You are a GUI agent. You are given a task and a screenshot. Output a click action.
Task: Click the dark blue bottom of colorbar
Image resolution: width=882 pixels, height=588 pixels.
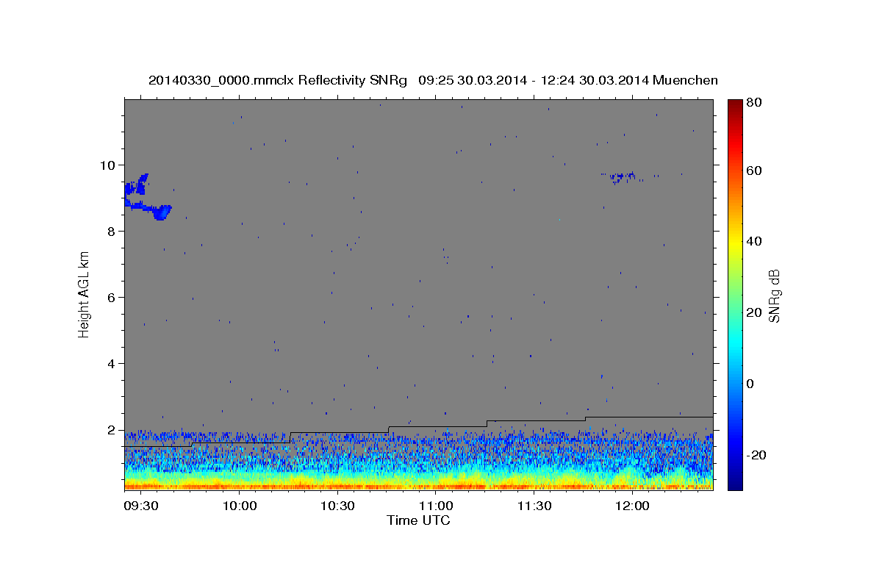(x=735, y=484)
